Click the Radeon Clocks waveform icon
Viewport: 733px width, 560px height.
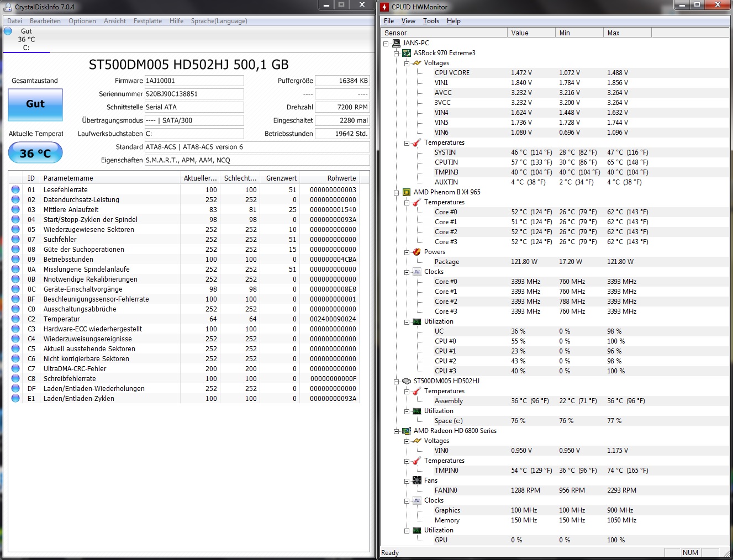(417, 500)
